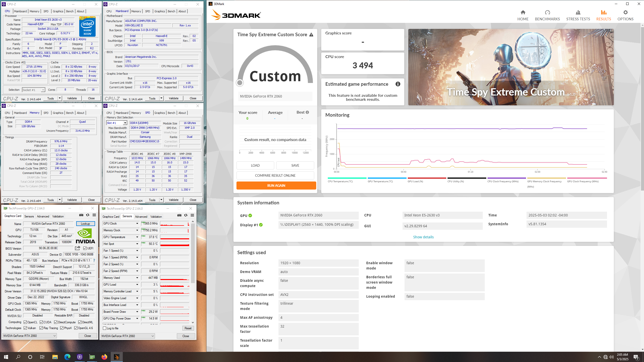Refresh via icon in Graphics Card GPU-Z window

tap(88, 215)
